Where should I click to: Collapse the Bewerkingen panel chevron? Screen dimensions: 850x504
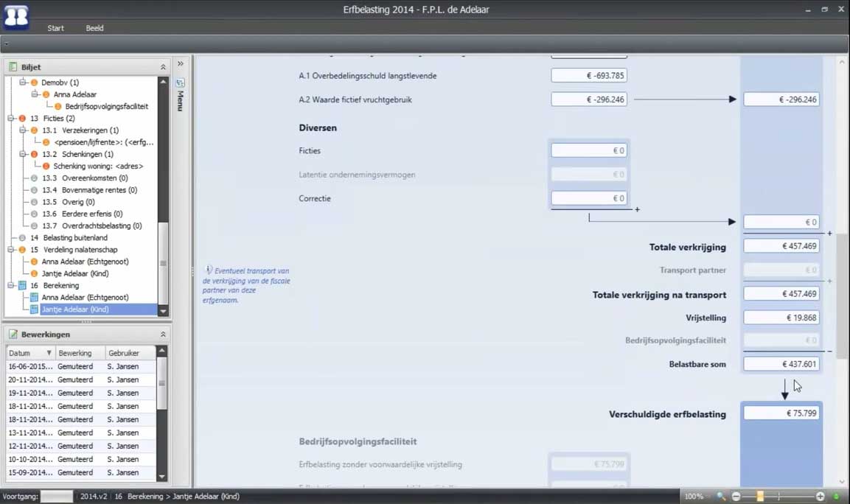[x=163, y=335]
